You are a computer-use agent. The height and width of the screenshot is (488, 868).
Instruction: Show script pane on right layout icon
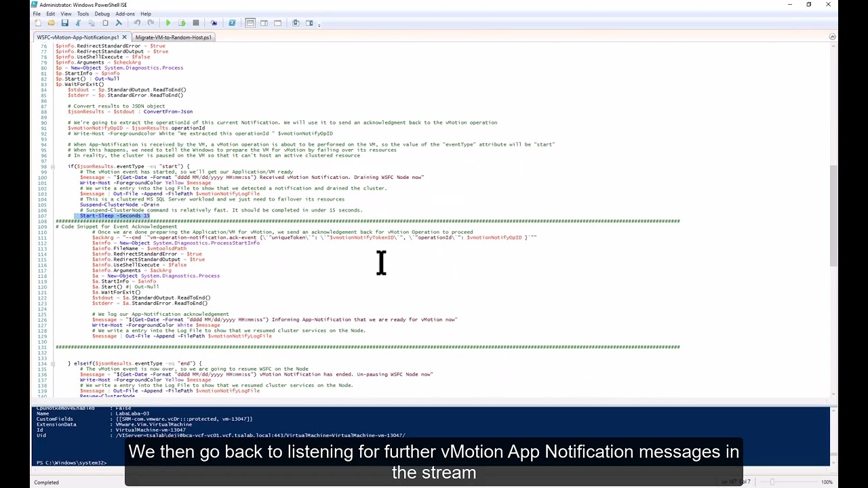pos(264,23)
